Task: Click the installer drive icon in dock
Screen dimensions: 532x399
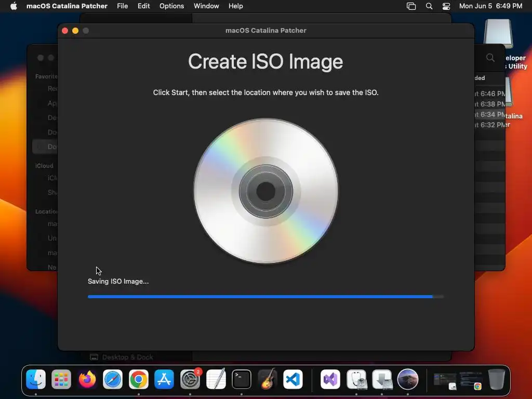Action: click(x=382, y=379)
